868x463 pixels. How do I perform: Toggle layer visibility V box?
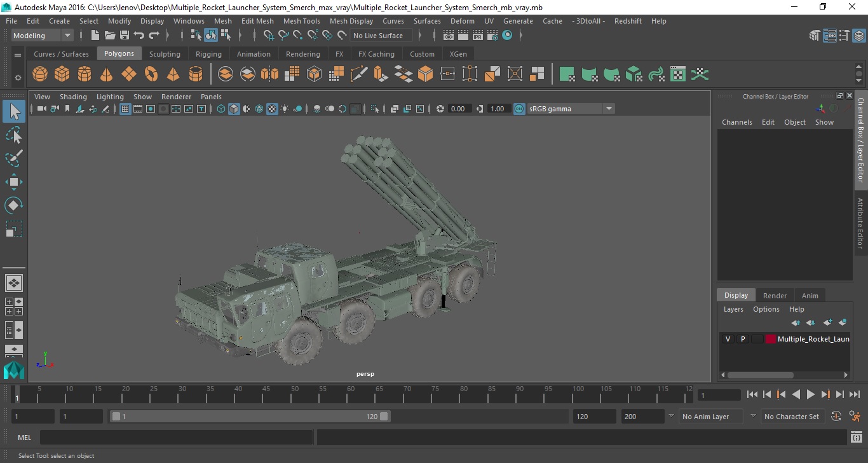click(728, 339)
